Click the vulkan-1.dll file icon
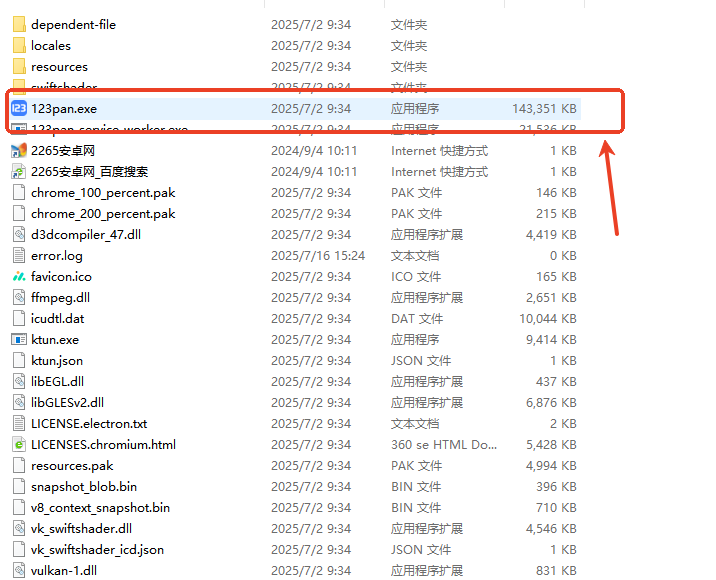716x580 pixels. (x=19, y=571)
